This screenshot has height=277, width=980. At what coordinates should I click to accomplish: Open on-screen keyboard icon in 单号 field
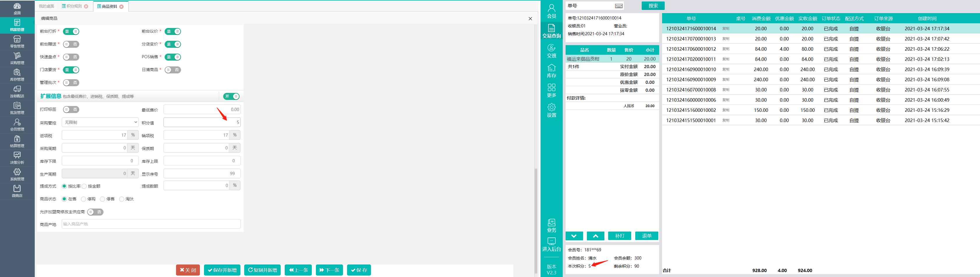pos(619,6)
